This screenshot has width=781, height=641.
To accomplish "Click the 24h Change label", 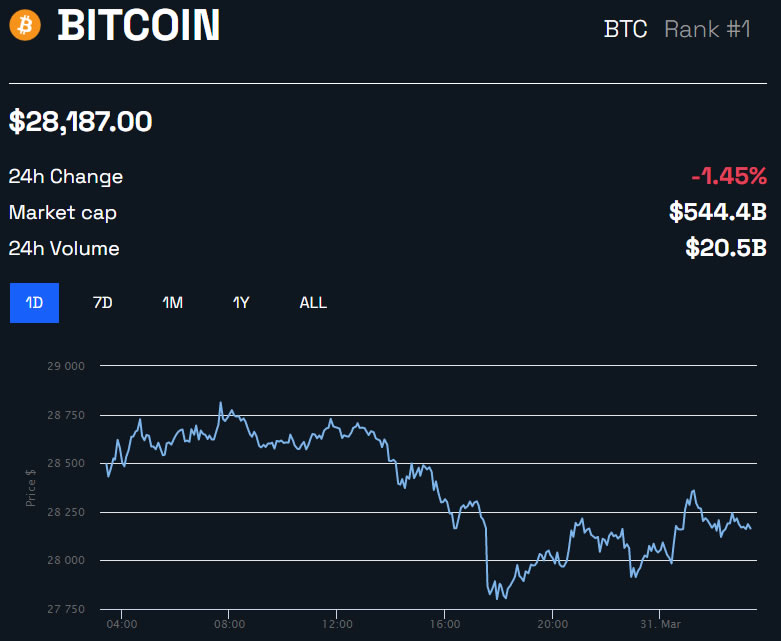I will [66, 177].
